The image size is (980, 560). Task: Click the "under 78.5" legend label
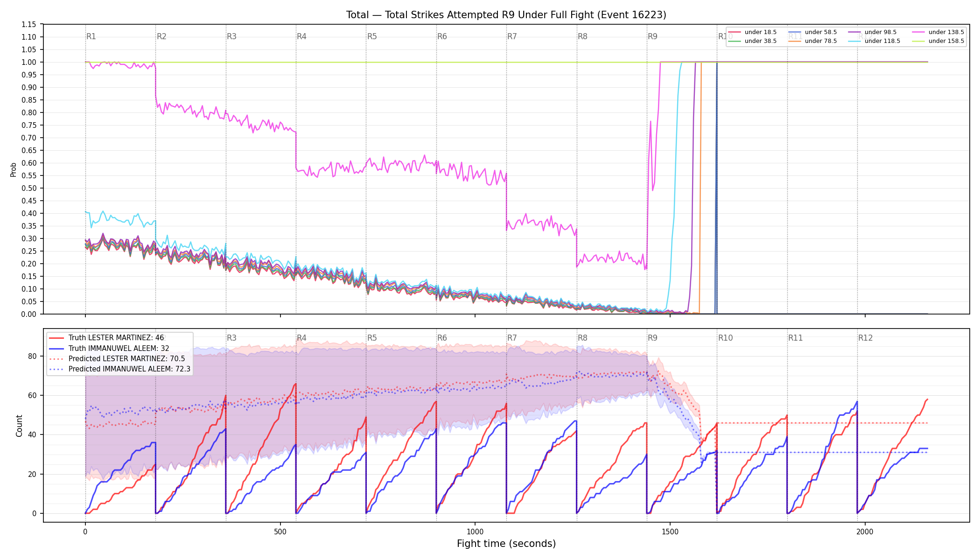click(x=821, y=41)
